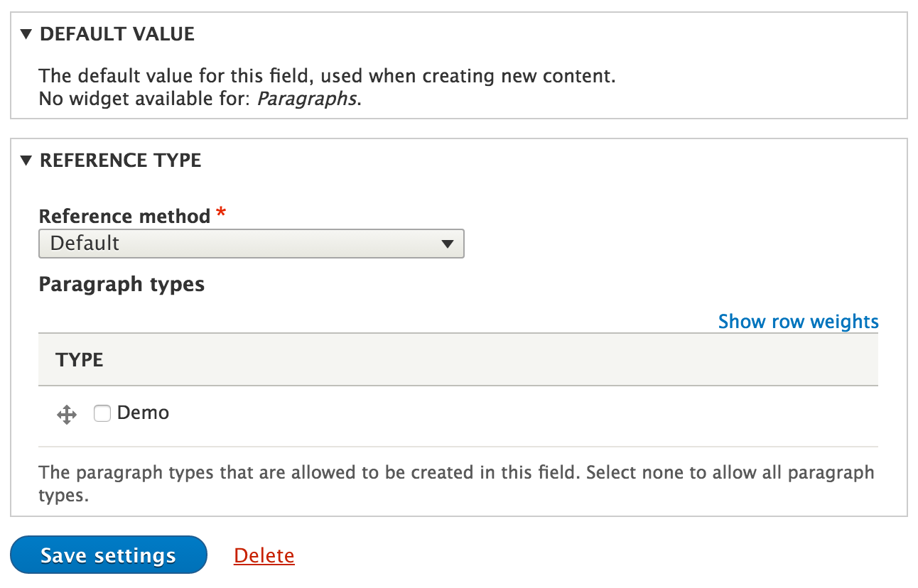
Task: Click the red Delete link
Action: pos(264,555)
